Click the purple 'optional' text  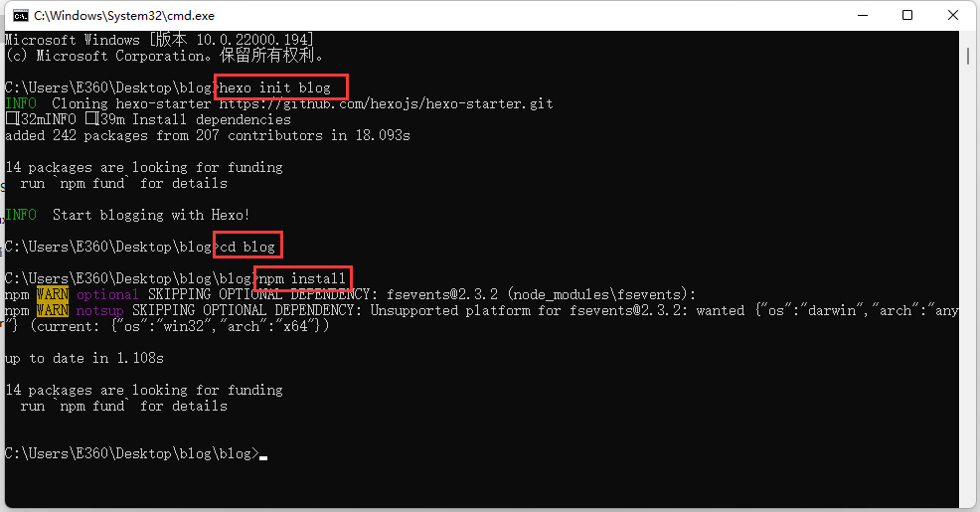[107, 294]
